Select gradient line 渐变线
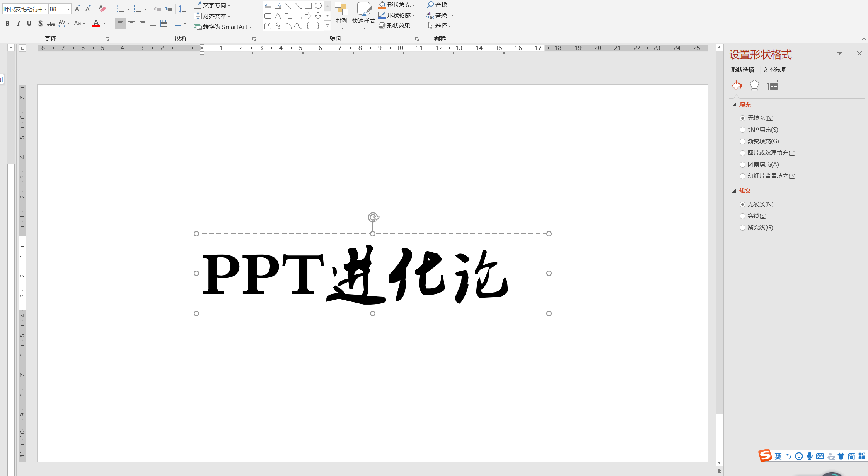Viewport: 868px width, 476px height. click(x=756, y=228)
